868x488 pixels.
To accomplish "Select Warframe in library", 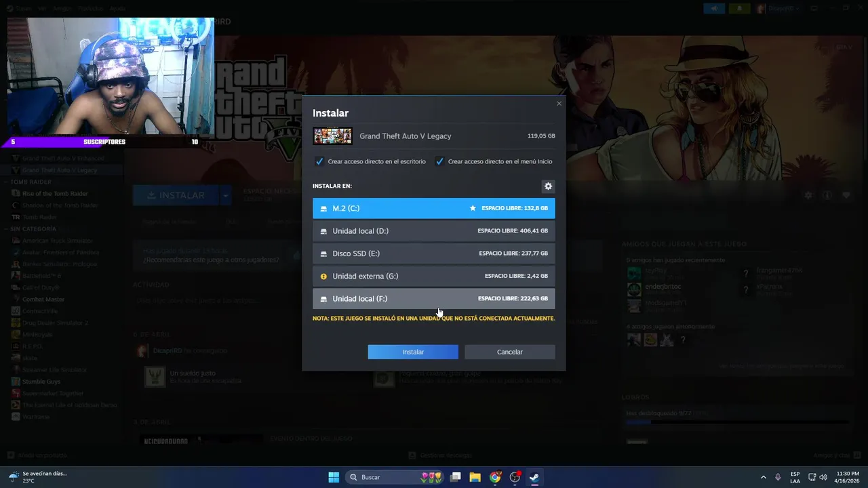I will 36,417.
